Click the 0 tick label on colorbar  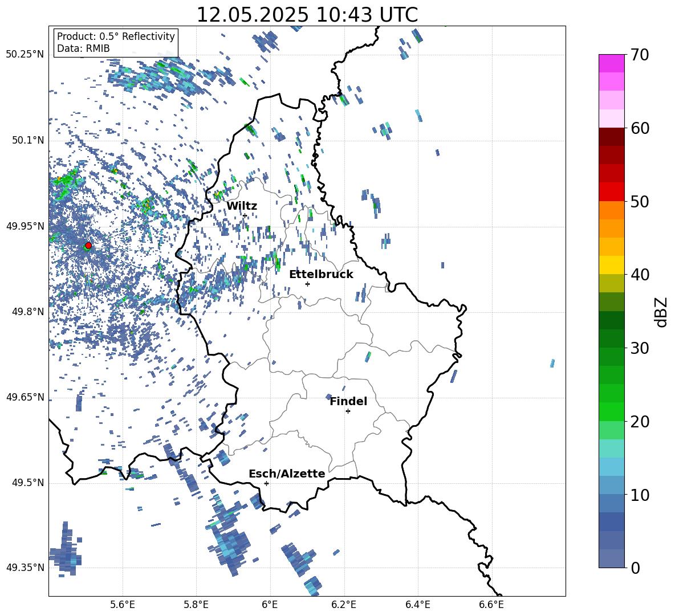click(x=635, y=568)
